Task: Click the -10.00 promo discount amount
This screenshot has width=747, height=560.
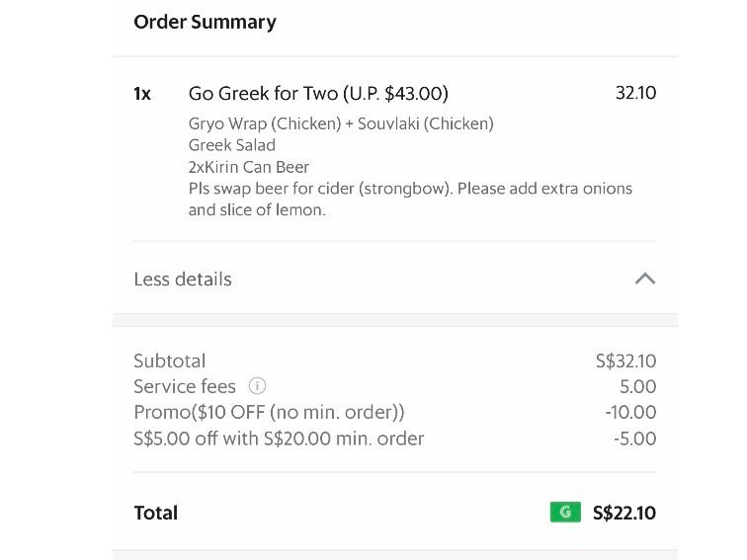Action: (630, 413)
